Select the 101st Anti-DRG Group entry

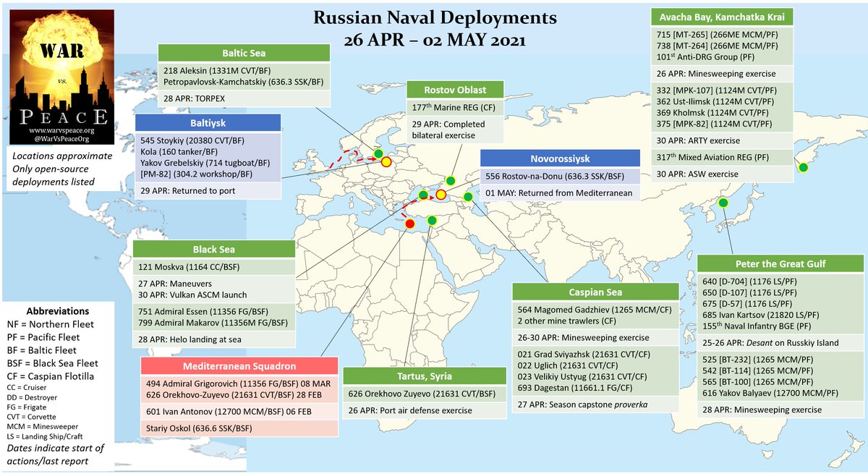[x=705, y=57]
